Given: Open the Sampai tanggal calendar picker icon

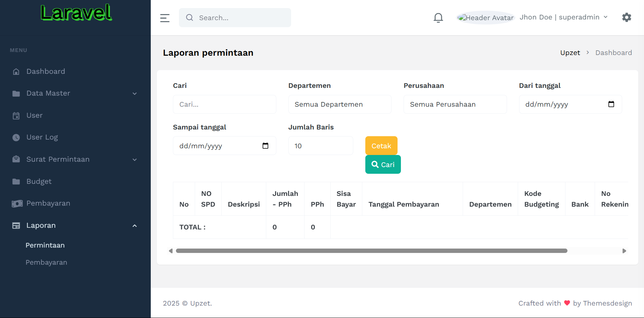Looking at the screenshot, I should pyautogui.click(x=265, y=146).
